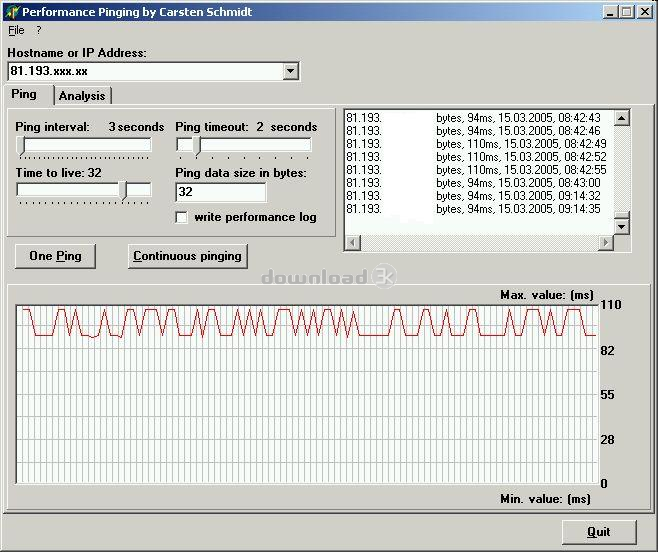Click the 82 value on the graph axis

click(x=607, y=351)
